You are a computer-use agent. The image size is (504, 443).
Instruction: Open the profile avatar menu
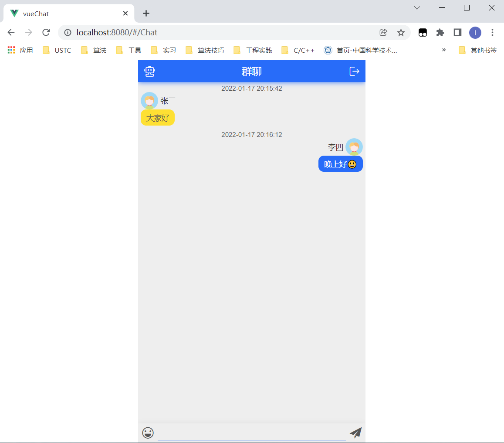click(x=475, y=33)
